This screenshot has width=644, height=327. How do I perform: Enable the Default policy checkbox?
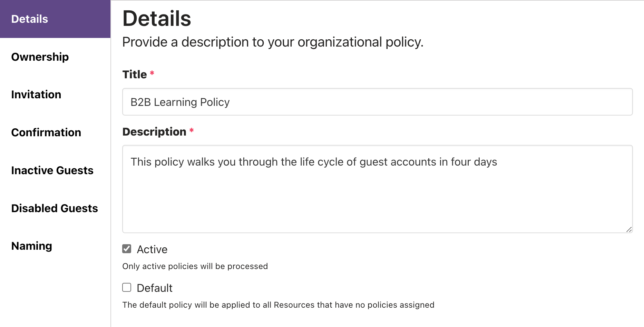tap(126, 287)
